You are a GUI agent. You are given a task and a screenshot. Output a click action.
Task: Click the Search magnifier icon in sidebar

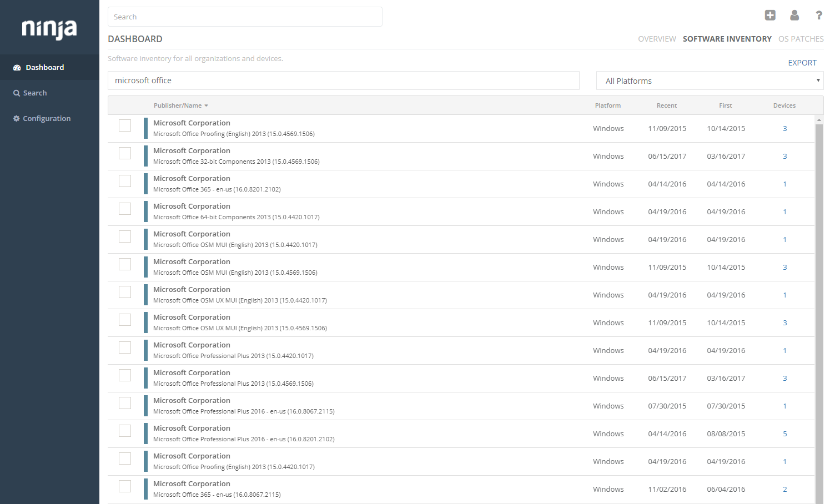pos(17,93)
